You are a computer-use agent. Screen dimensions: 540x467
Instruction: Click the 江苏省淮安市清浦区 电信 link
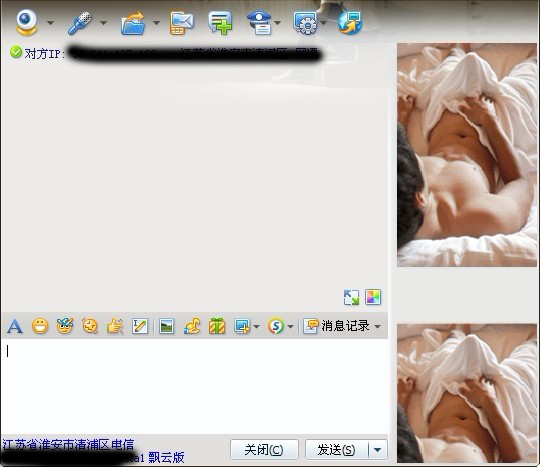[68, 445]
